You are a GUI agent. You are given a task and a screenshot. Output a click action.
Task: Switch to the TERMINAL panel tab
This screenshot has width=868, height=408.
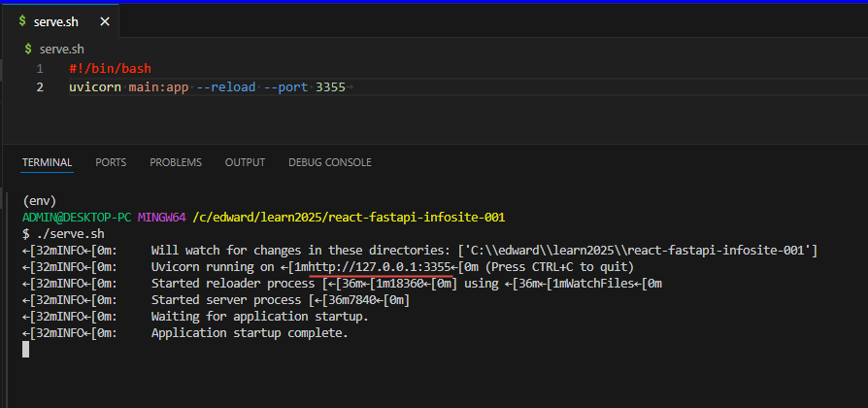pyautogui.click(x=47, y=162)
